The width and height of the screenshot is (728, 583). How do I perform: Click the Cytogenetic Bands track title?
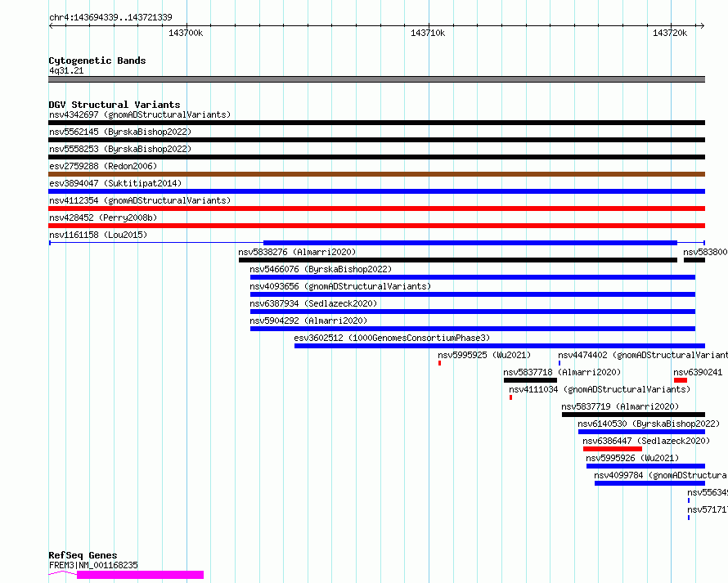click(x=97, y=61)
